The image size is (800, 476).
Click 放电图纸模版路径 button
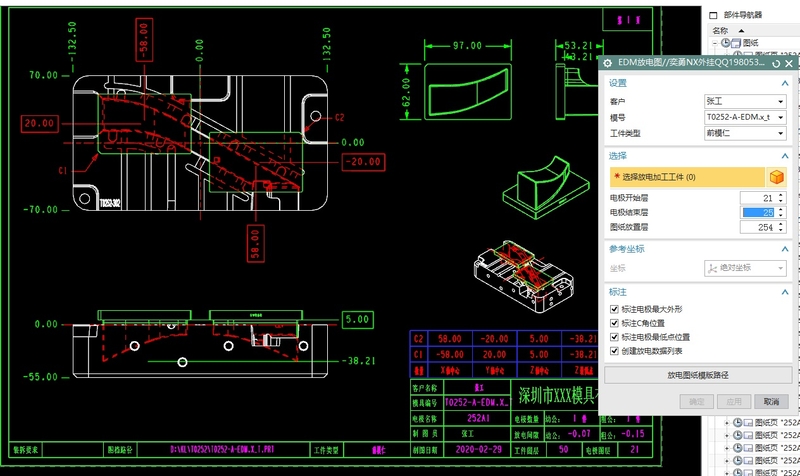pyautogui.click(x=697, y=375)
